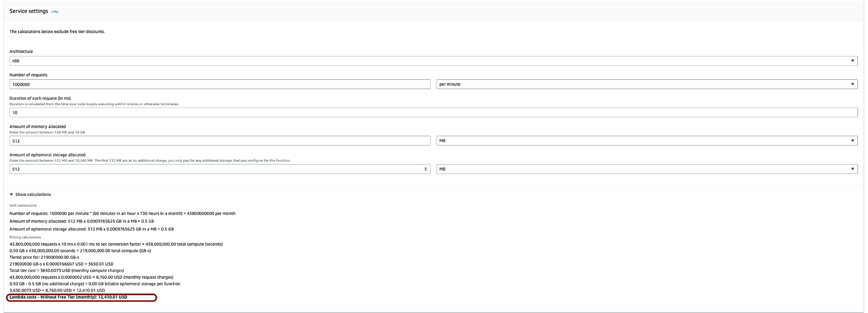The image size is (868, 313).
Task: Collapse the Show calculations section
Action: tap(30, 194)
